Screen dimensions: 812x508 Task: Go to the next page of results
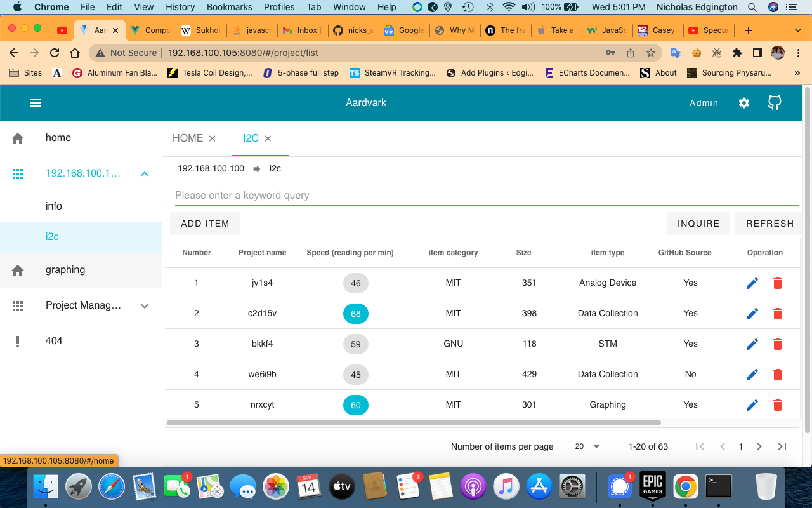[759, 446]
